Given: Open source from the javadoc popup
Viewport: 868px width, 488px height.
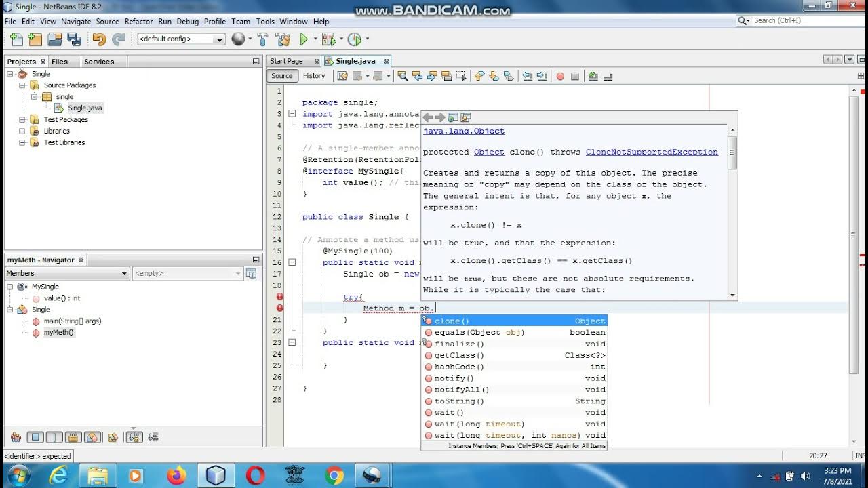Looking at the screenshot, I should click(x=466, y=117).
